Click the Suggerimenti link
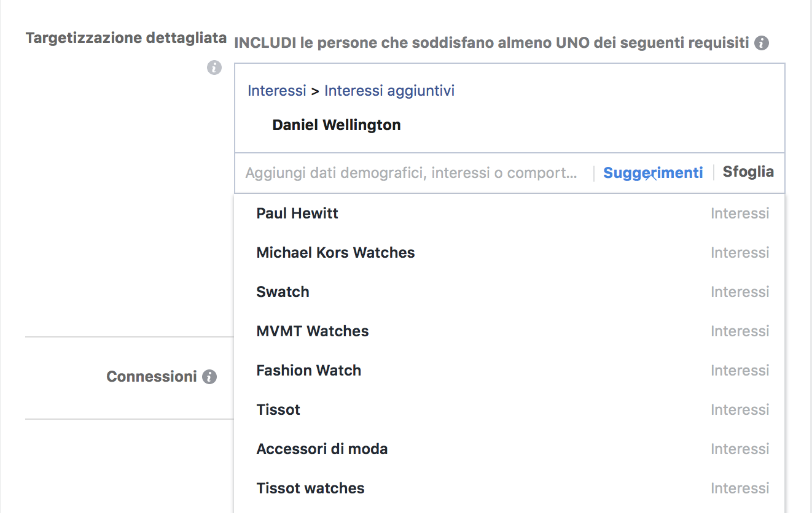This screenshot has height=513, width=812. (653, 172)
